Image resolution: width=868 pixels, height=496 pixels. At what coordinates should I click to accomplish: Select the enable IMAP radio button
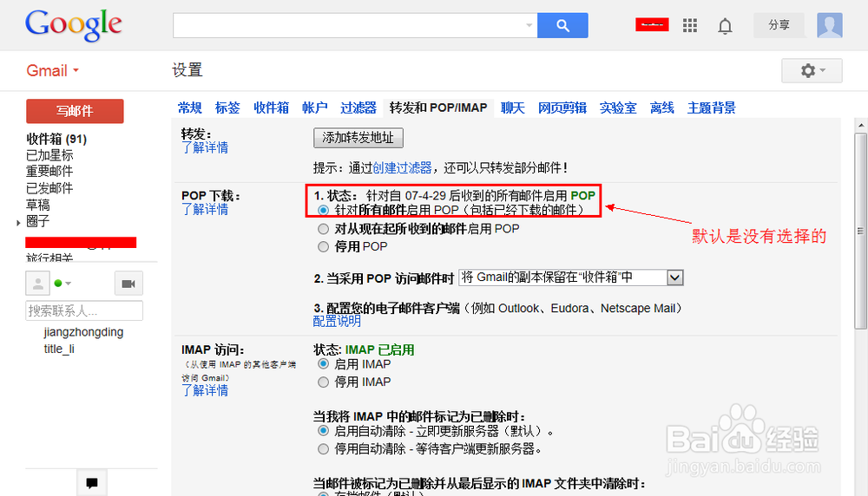coord(323,364)
